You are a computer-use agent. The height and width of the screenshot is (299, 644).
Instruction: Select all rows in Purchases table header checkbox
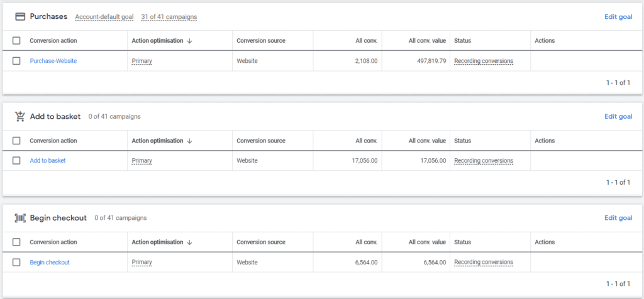click(x=16, y=41)
